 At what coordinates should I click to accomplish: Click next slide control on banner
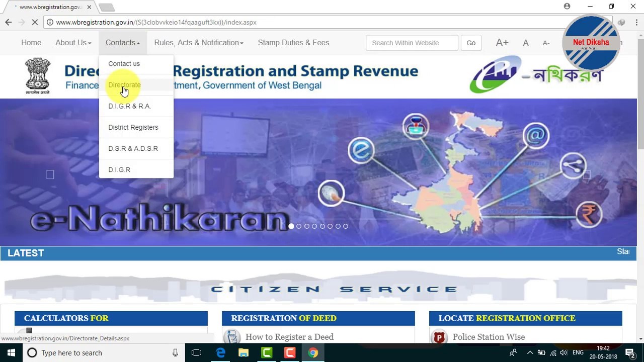586,174
